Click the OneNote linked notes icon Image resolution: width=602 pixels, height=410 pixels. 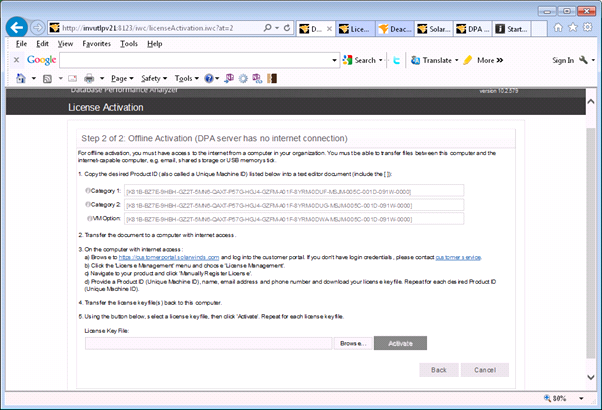(257, 78)
